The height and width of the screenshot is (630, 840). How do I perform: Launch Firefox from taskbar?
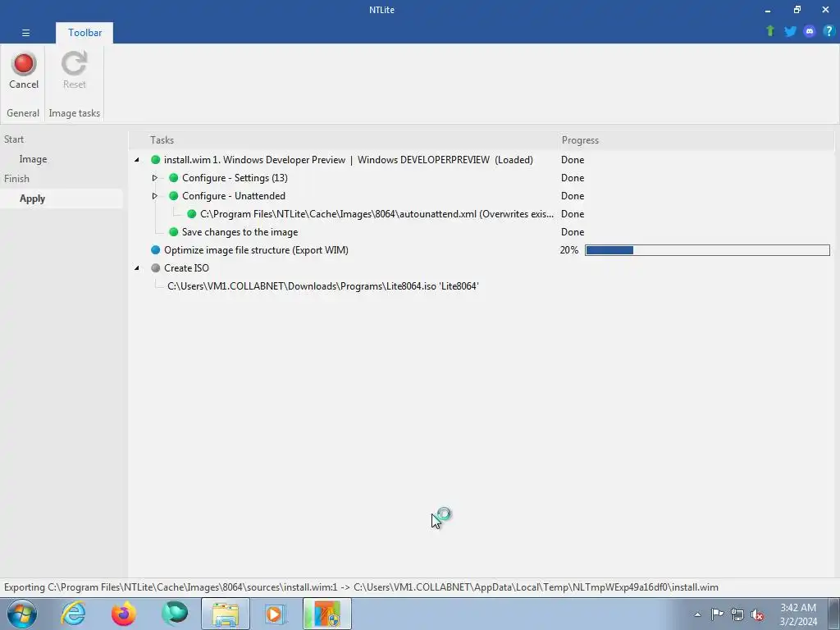pos(123,614)
